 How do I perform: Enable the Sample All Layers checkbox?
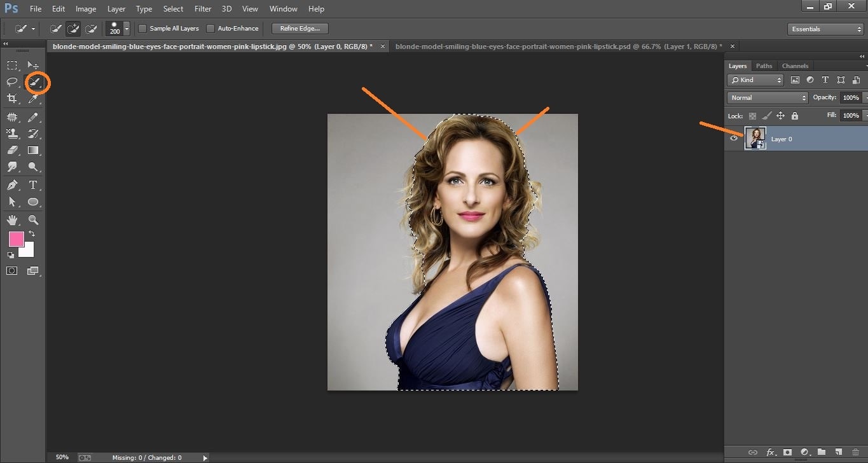(142, 28)
